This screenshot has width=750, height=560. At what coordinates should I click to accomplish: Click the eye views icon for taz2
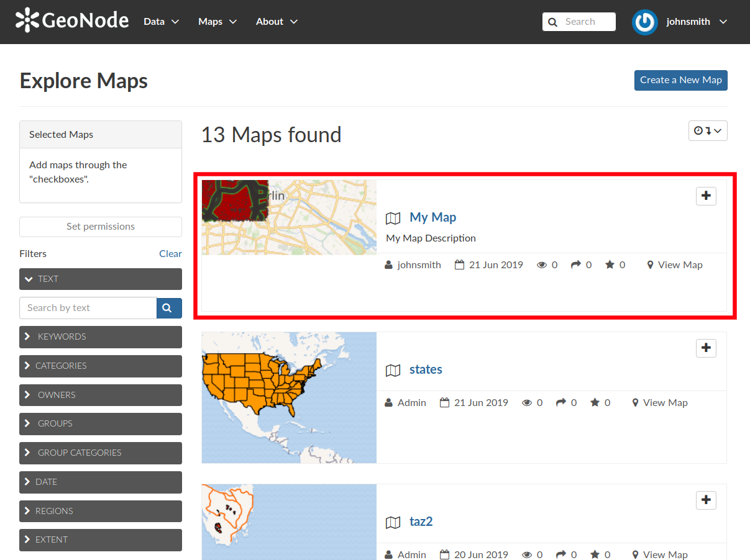click(527, 555)
